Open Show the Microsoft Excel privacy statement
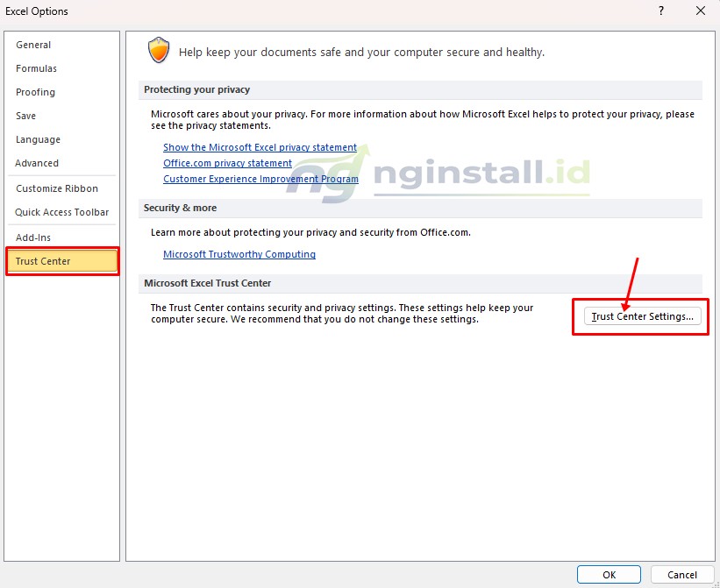 260,147
